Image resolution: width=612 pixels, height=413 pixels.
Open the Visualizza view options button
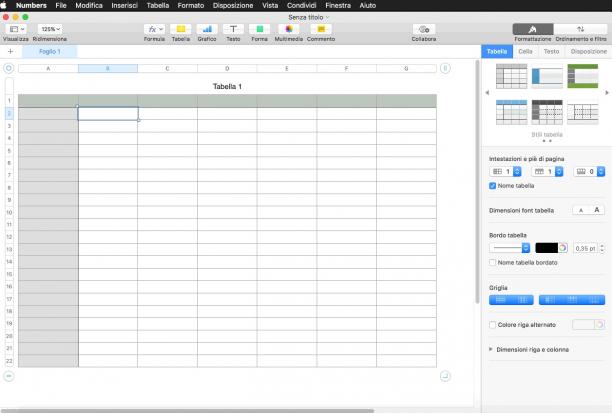pos(16,29)
